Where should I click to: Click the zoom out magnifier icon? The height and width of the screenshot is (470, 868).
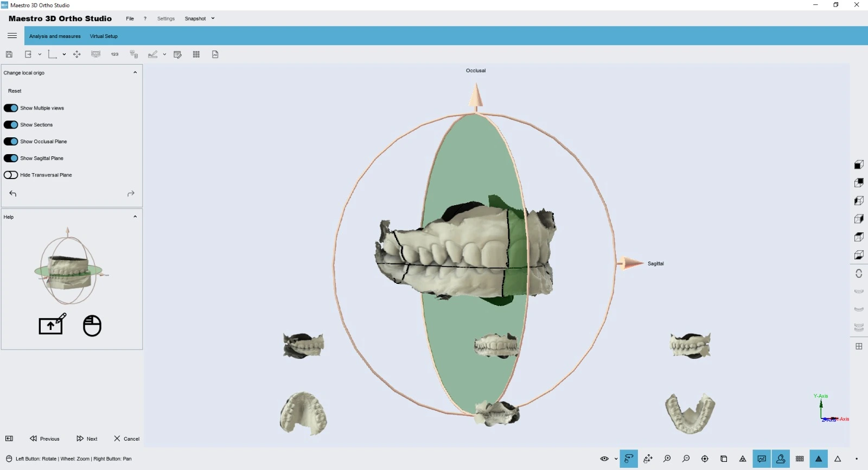[686, 459]
